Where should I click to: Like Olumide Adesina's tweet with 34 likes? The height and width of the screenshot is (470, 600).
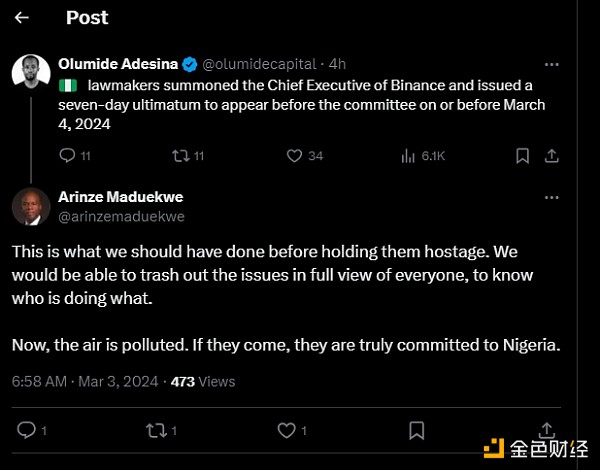(x=295, y=155)
